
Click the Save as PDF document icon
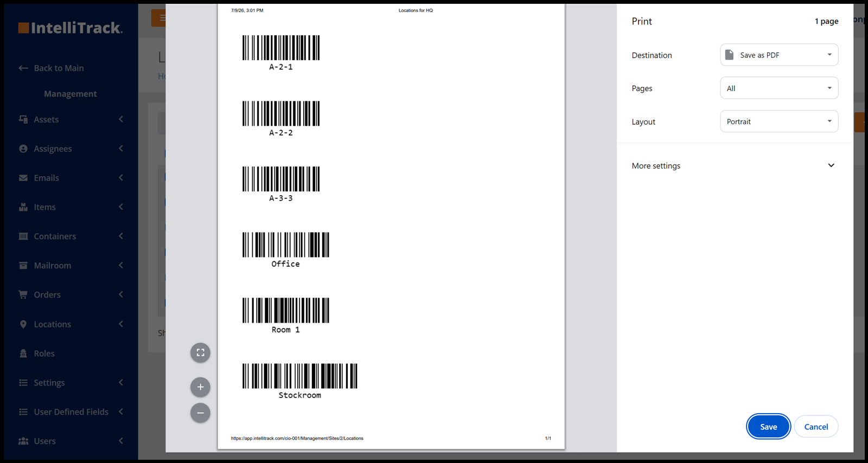[x=730, y=55]
